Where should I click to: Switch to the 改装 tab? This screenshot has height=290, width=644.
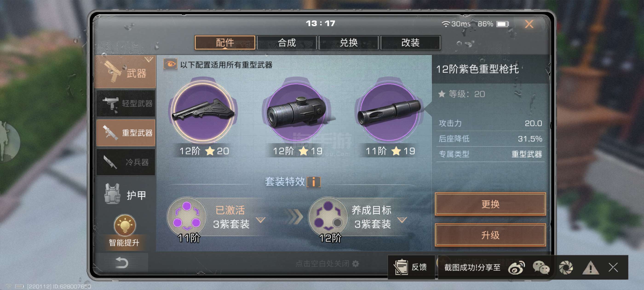(410, 43)
